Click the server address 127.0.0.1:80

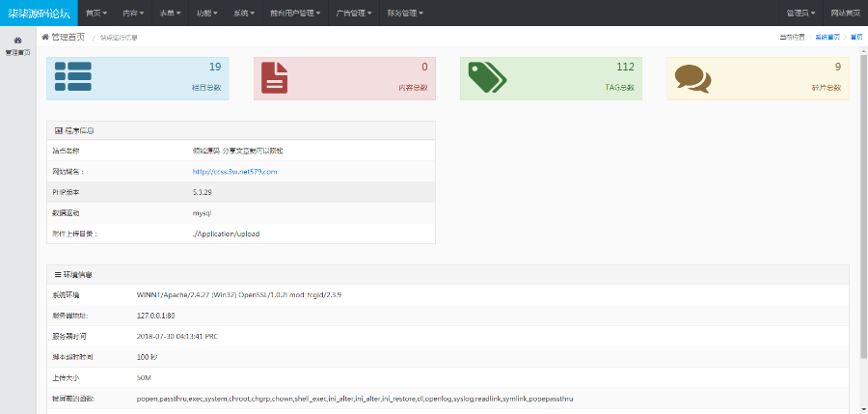pos(156,316)
